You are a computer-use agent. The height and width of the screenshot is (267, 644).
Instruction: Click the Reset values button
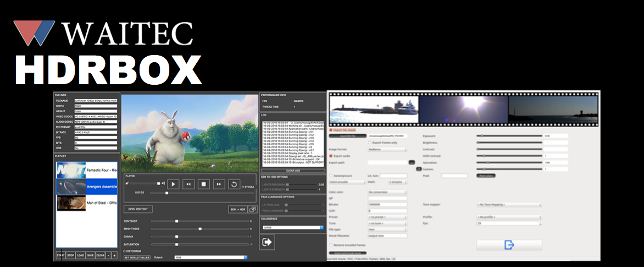[x=486, y=176]
